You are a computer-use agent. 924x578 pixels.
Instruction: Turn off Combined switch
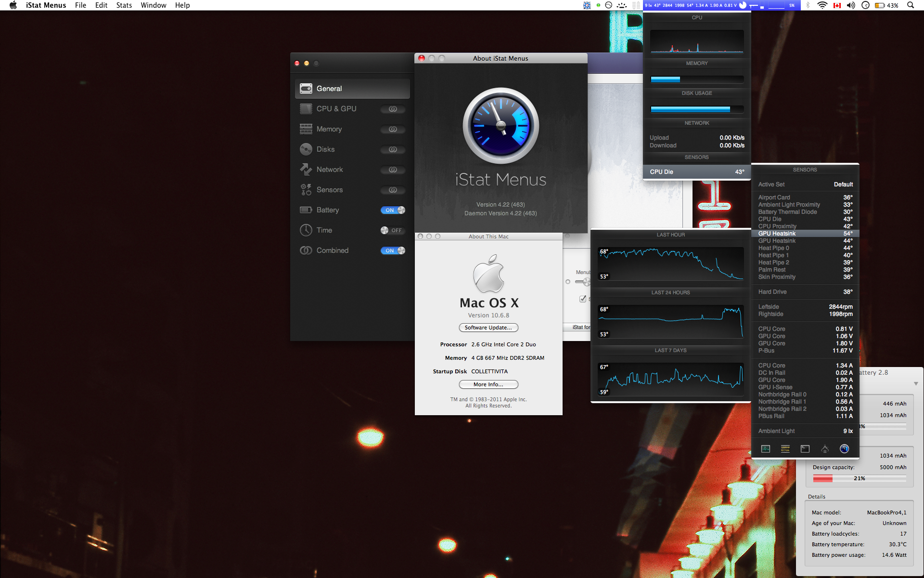tap(393, 250)
